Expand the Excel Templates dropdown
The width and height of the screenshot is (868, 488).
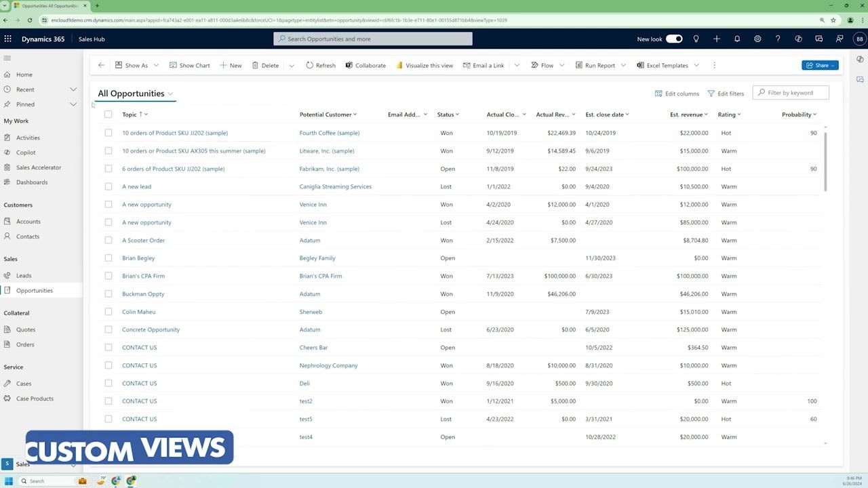[696, 65]
